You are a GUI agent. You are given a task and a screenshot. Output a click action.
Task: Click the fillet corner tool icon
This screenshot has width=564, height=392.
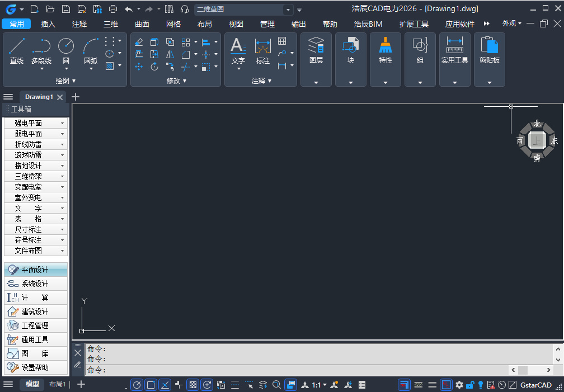[x=186, y=54]
